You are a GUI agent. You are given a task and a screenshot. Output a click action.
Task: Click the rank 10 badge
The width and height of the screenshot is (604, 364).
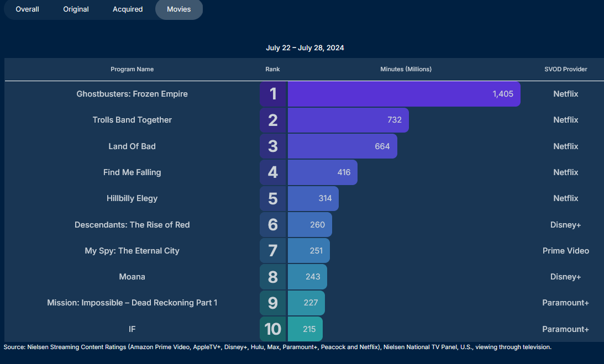273,329
